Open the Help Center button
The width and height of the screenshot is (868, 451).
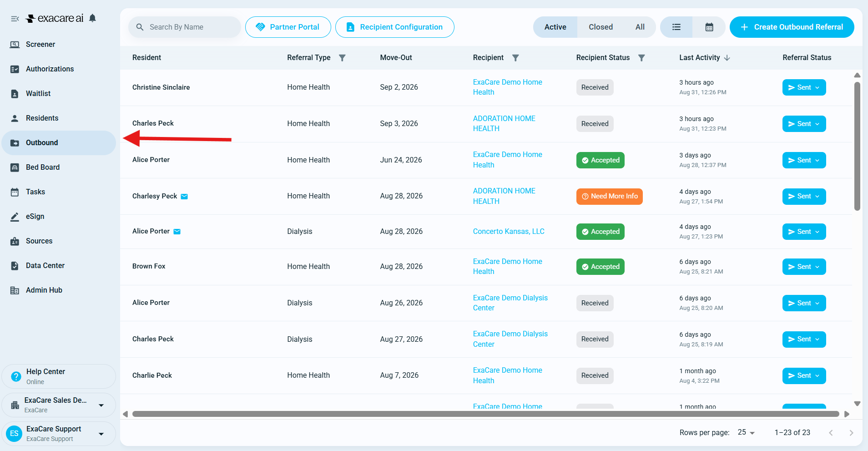[59, 377]
